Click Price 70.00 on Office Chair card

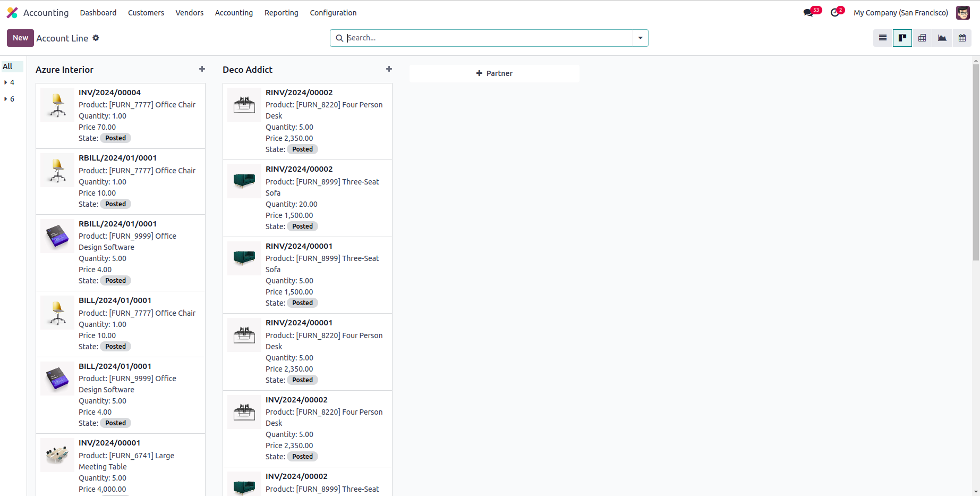97,127
